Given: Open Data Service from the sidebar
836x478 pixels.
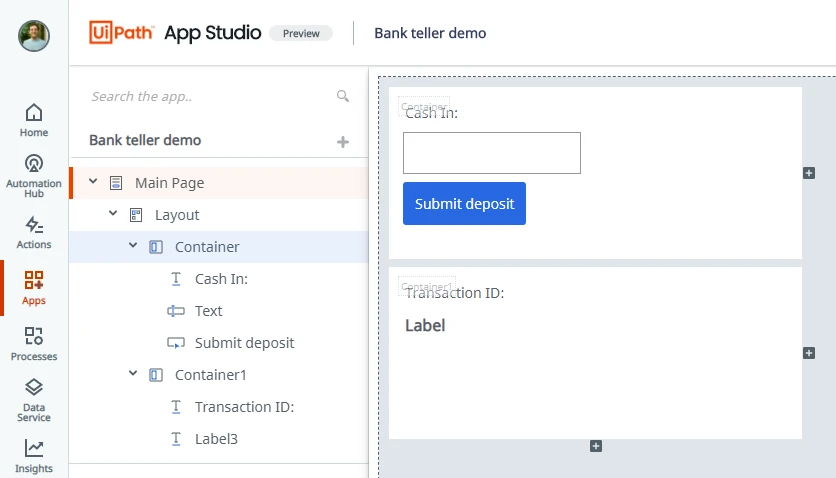Looking at the screenshot, I should point(34,401).
